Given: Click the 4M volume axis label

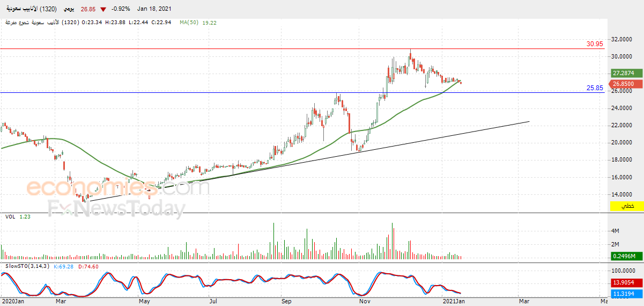Looking at the screenshot, I should point(616,231).
